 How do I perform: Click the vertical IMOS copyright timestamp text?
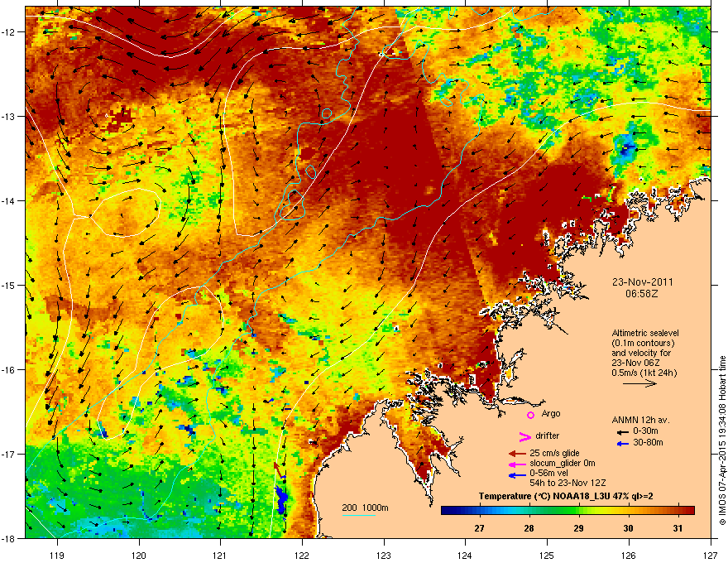[722, 440]
